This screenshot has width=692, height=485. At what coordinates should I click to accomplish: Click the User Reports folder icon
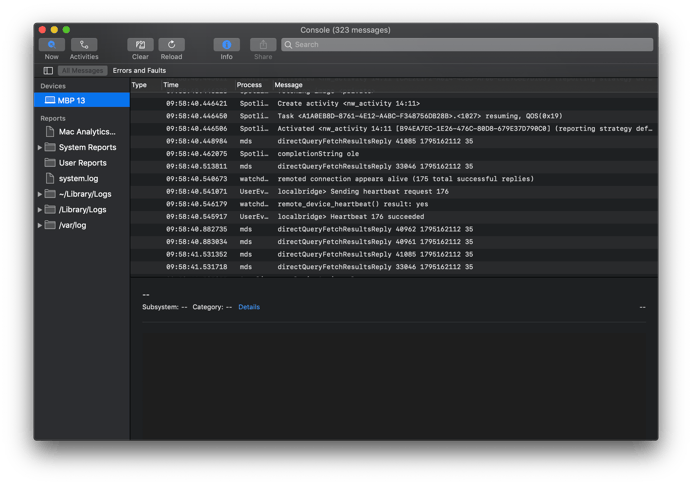tap(50, 162)
